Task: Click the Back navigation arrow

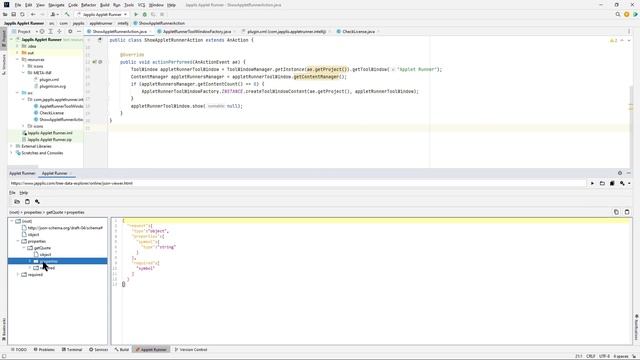Action: point(33,14)
